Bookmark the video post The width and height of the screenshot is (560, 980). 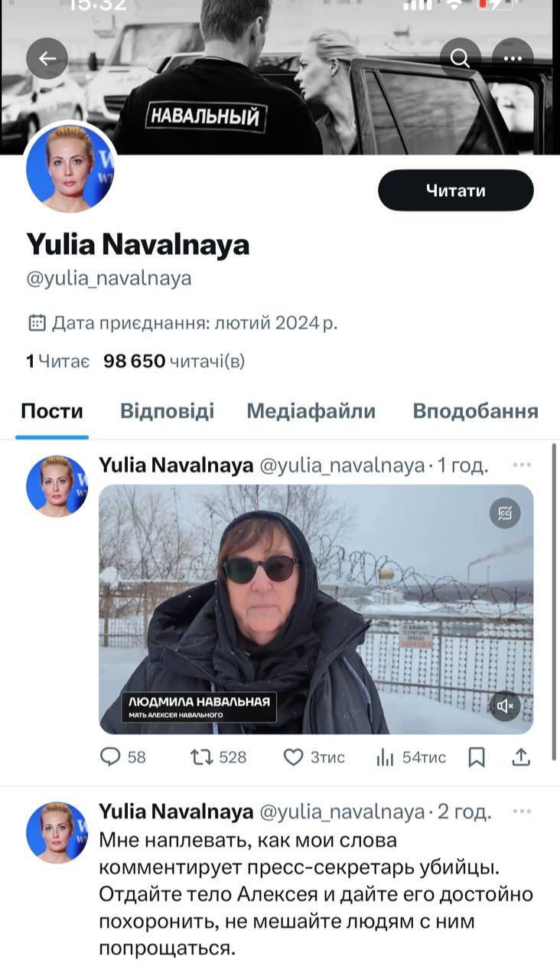coord(476,757)
